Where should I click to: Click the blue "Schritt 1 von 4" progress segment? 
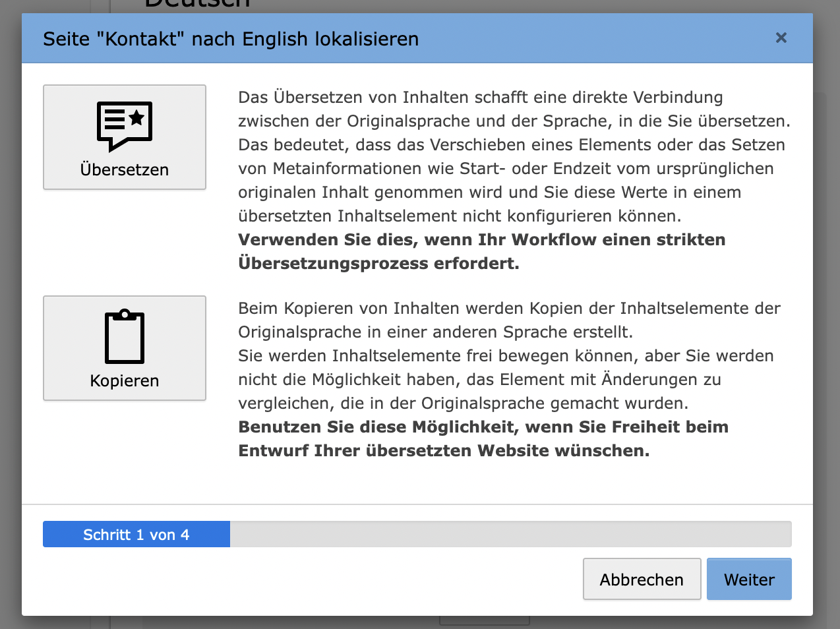[x=136, y=535]
